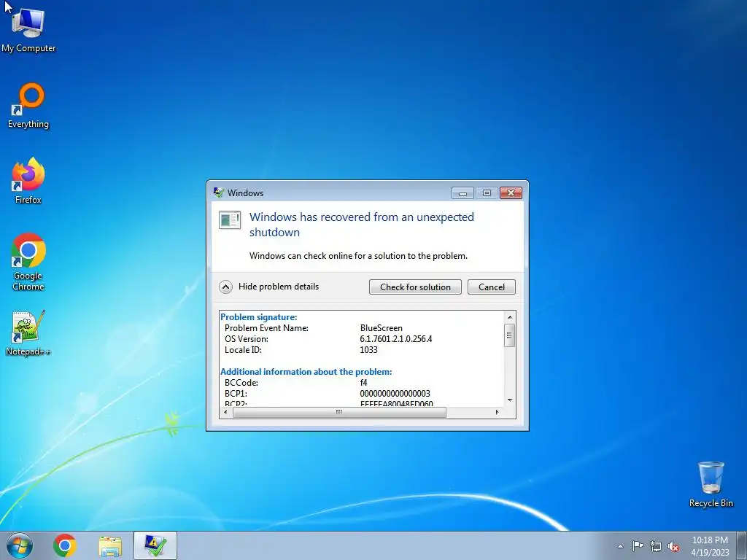
Task: Open the Windows Start menu
Action: 20,545
